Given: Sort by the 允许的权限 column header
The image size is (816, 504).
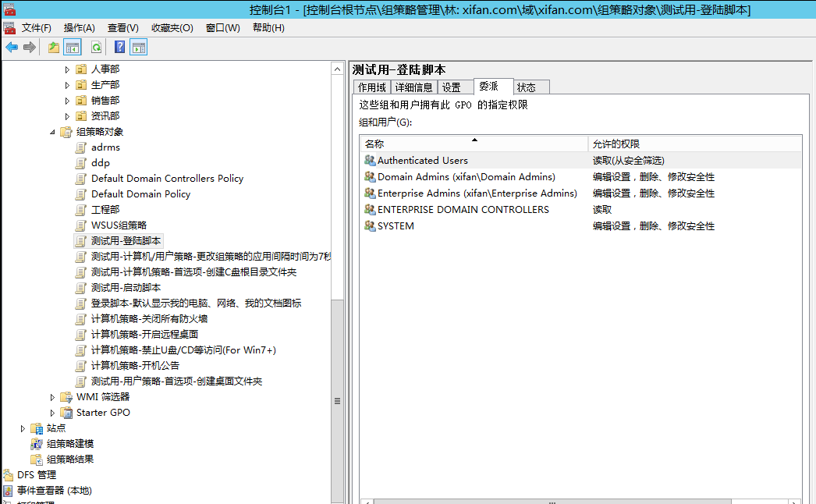Looking at the screenshot, I should point(695,144).
